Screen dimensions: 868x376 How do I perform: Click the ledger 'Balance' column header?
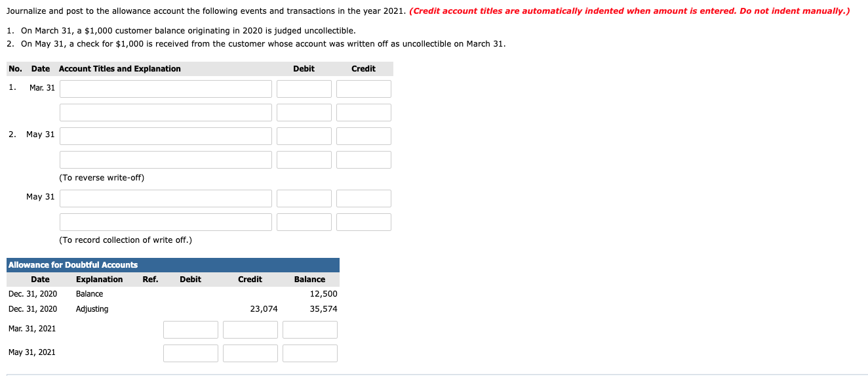309,280
